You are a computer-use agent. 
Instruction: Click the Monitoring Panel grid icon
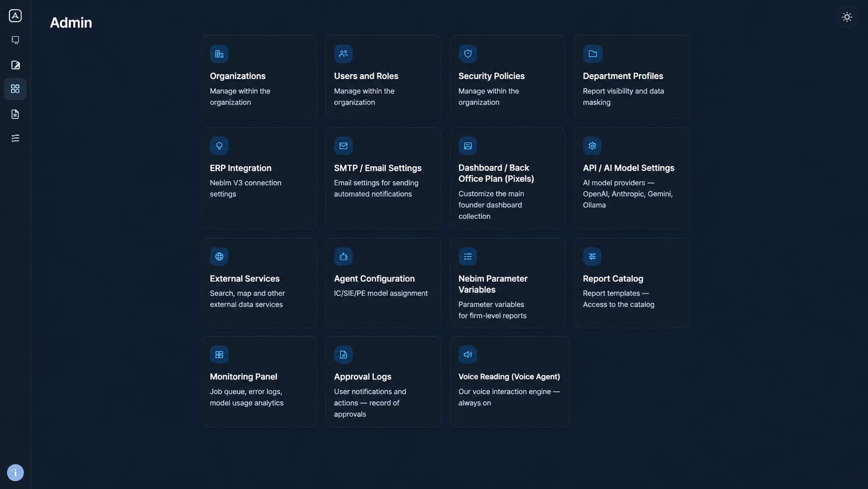point(219,354)
